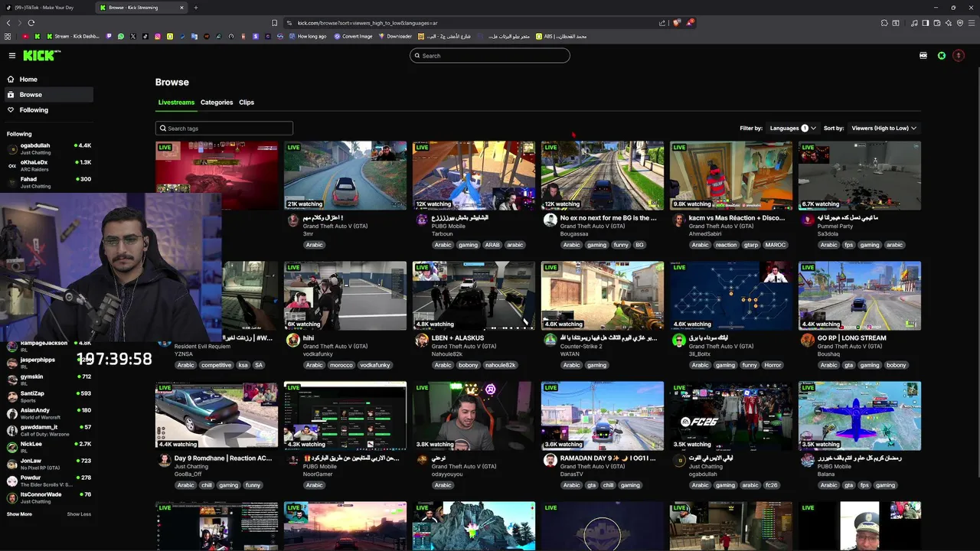Reload the page with the refresh button
Viewport: 980px width, 551px height.
pyautogui.click(x=31, y=23)
